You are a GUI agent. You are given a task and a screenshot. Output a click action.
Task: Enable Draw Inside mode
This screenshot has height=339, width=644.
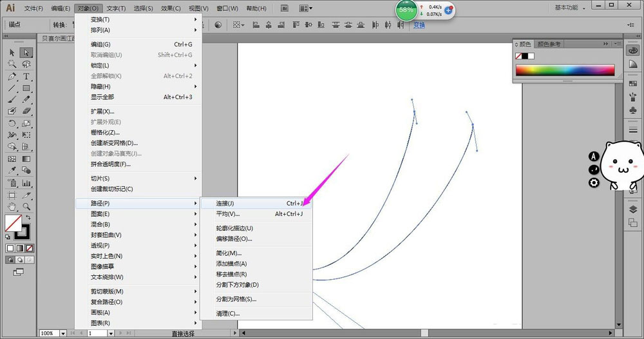[29, 260]
